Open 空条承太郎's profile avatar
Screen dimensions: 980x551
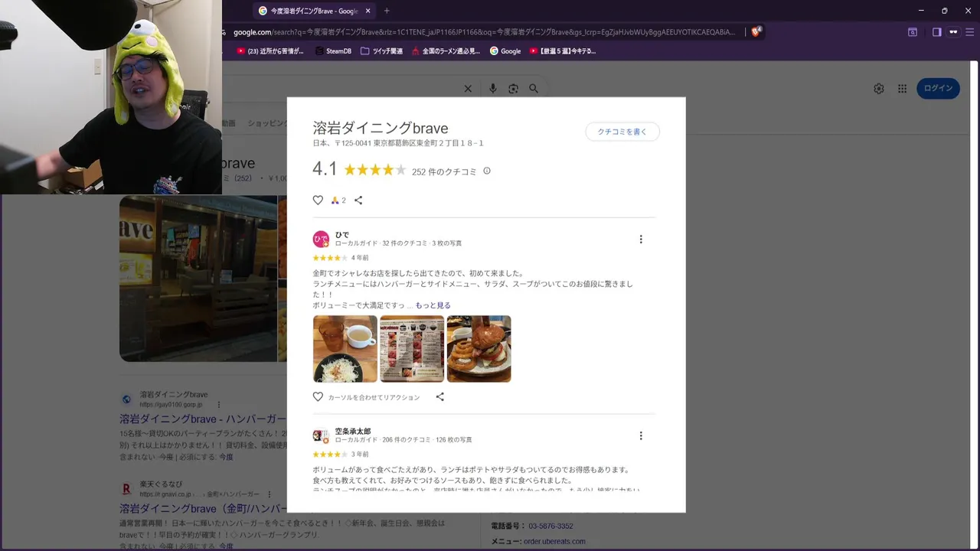(321, 436)
